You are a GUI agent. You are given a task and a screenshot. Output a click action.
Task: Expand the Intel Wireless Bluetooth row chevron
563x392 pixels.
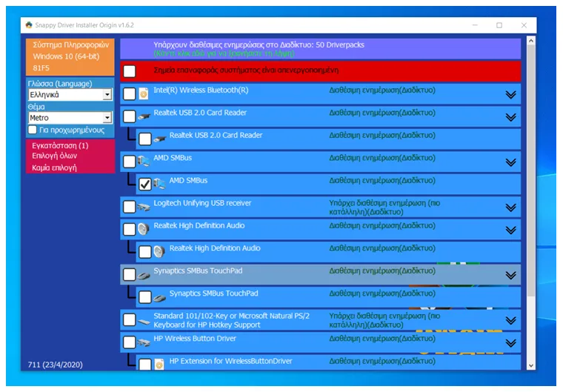tap(510, 95)
